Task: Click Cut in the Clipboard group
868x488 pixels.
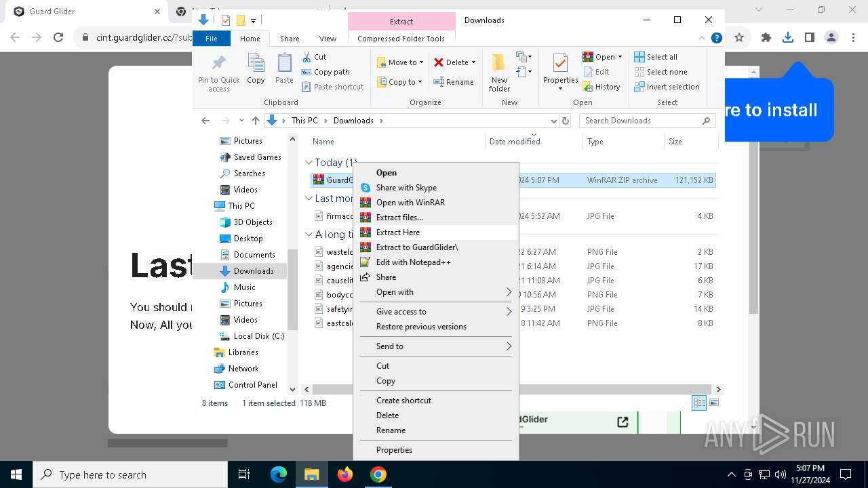Action: (x=314, y=57)
